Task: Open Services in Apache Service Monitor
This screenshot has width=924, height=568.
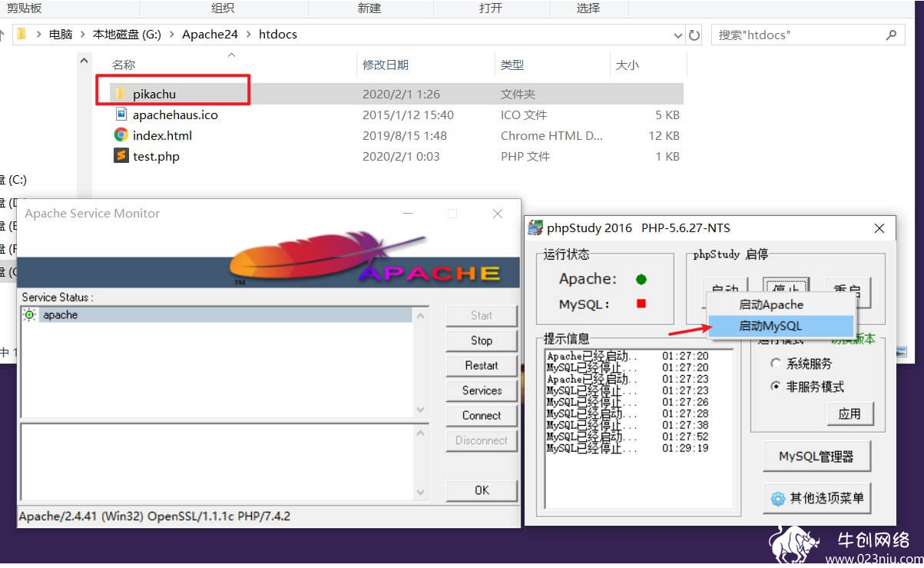Action: click(x=482, y=390)
